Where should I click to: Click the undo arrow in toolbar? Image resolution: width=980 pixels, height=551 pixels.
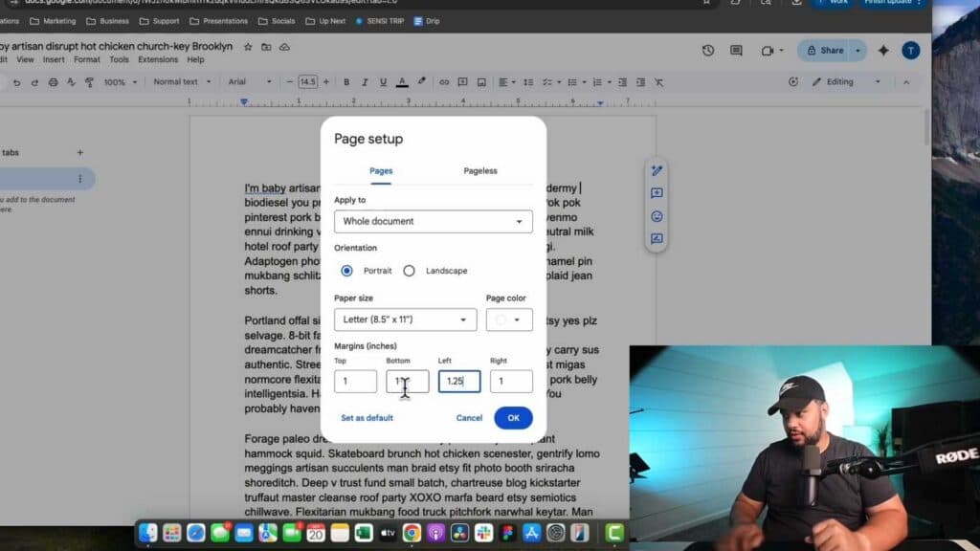click(17, 82)
